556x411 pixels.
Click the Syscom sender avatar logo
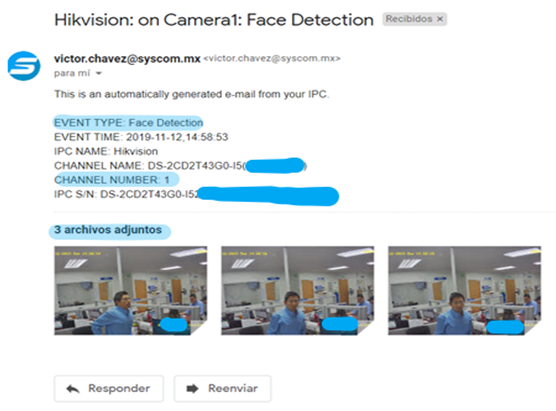click(x=24, y=66)
